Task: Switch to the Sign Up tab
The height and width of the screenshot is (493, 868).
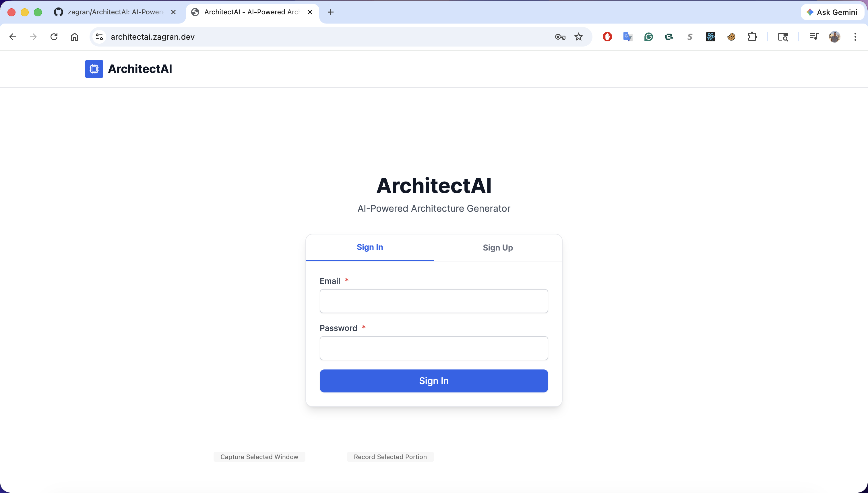Action: [x=498, y=248]
